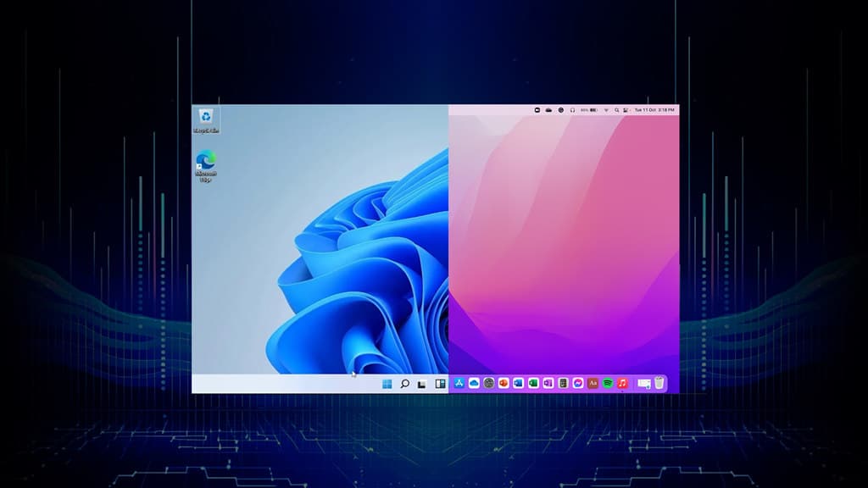Launch Apple Music from the Dock
This screenshot has height=488, width=868.
coord(622,383)
